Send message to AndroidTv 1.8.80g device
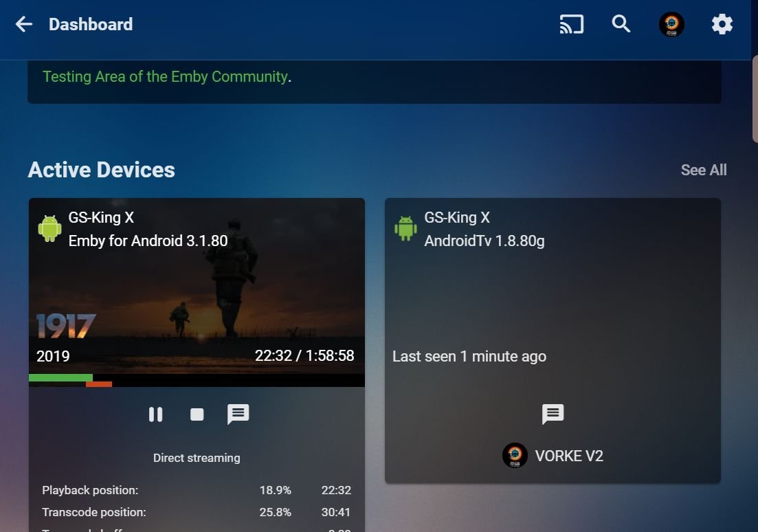758x532 pixels. pos(553,414)
